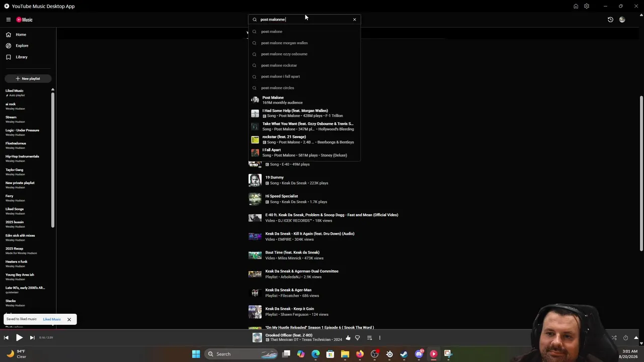Select 'post malone circles' suggestion

[x=304, y=87]
